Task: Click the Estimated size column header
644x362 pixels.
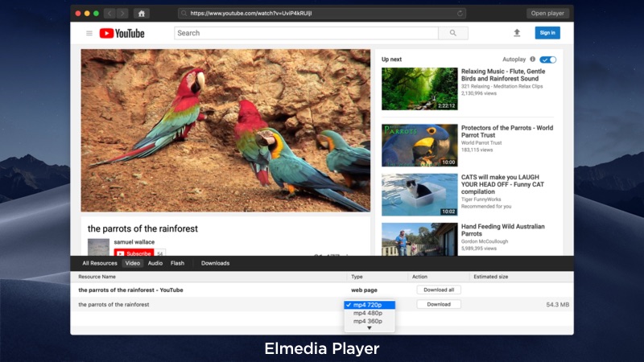Action: 491,277
